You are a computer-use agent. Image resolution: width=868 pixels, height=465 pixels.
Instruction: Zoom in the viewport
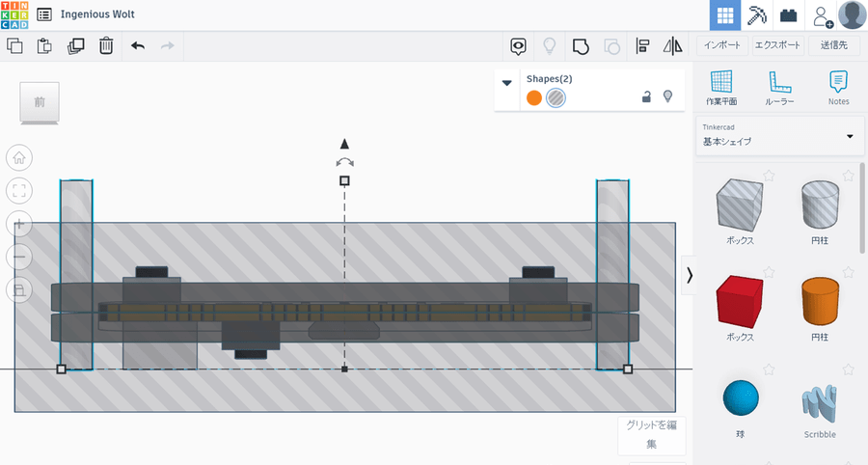point(19,224)
